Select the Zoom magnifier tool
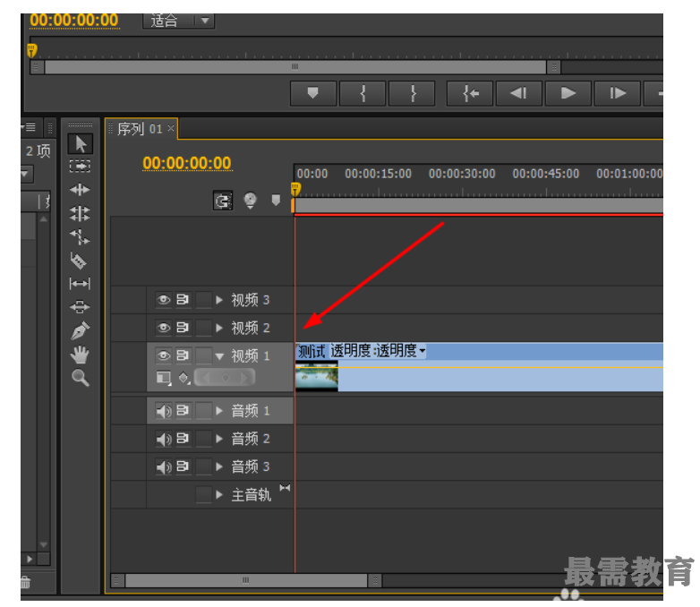This screenshot has width=700, height=607. click(81, 378)
